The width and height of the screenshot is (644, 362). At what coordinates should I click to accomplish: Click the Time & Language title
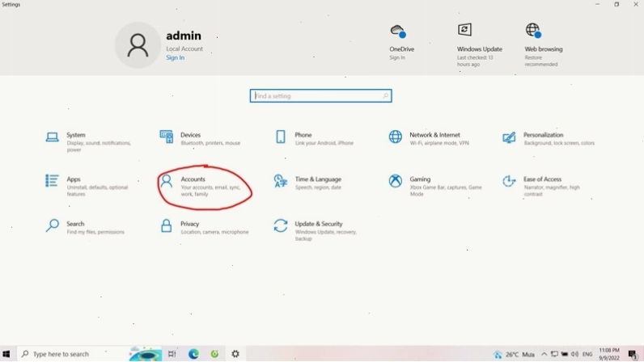point(318,179)
